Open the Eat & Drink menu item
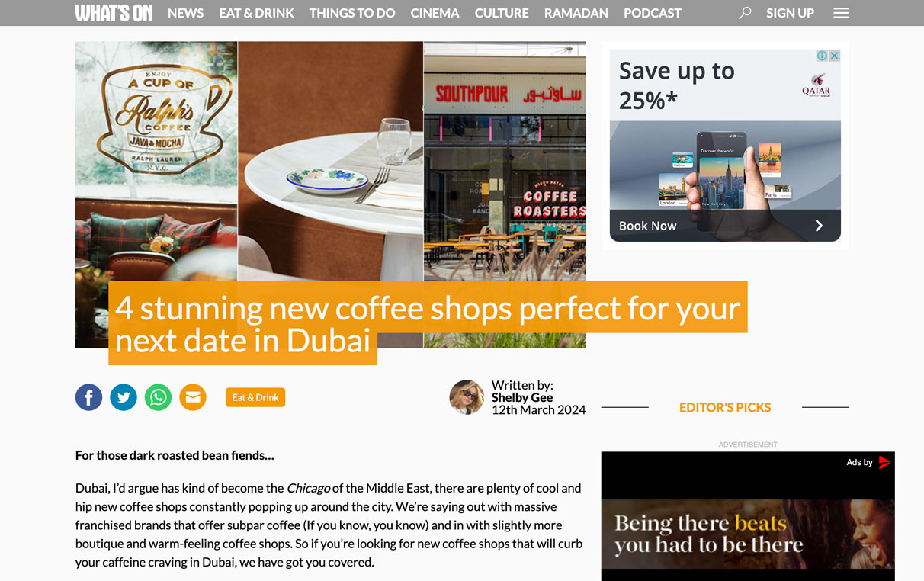924x581 pixels. point(256,13)
